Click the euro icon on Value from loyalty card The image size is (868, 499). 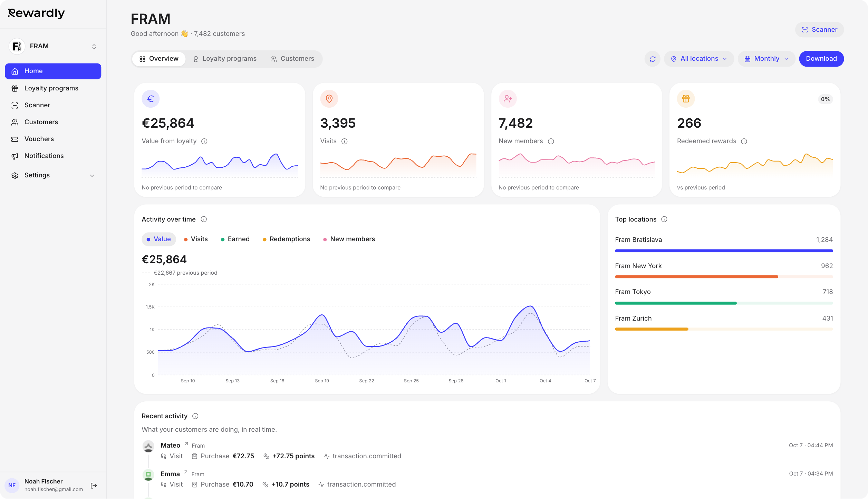151,99
